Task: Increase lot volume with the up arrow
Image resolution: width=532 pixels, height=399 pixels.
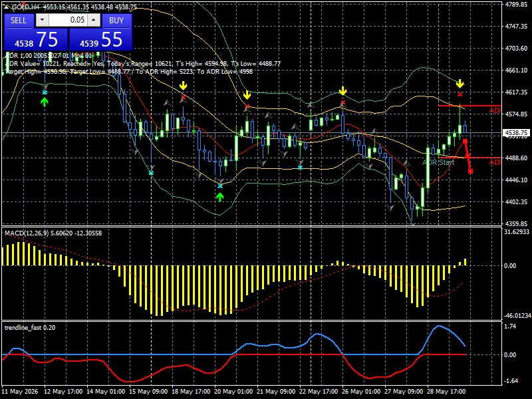Action: (x=94, y=20)
